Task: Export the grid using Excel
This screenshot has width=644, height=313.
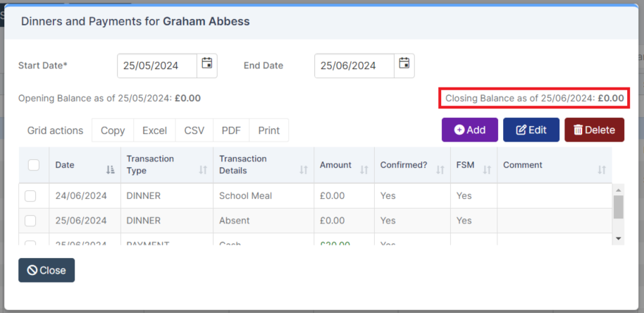Action: pos(154,130)
